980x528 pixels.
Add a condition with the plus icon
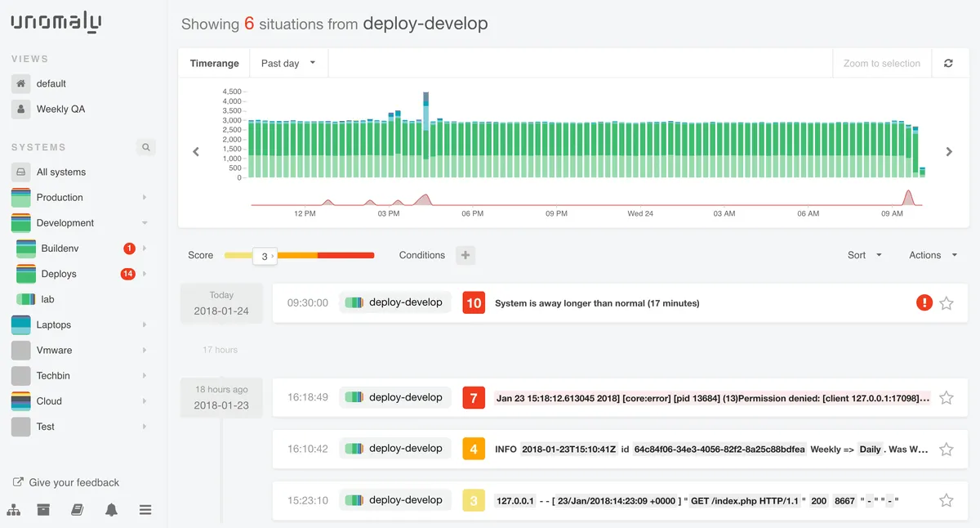point(465,255)
